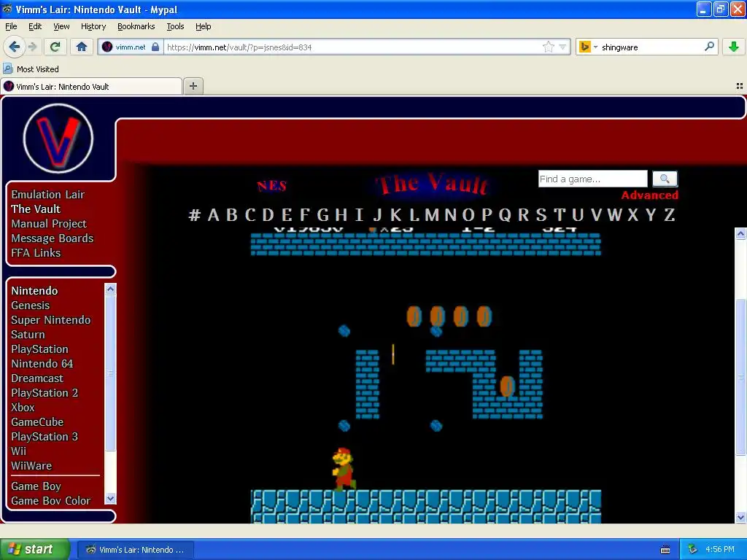
Task: Select Genesis in the systems list
Action: tap(30, 306)
